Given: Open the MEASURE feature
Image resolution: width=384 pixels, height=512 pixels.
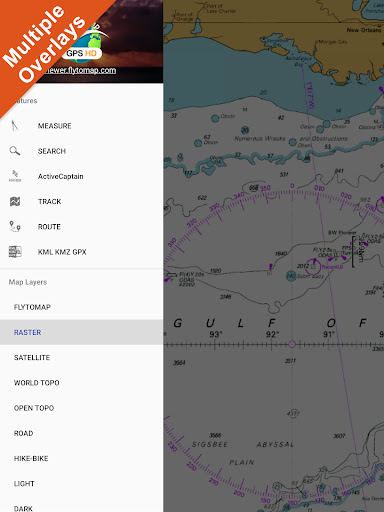Looking at the screenshot, I should click(x=81, y=126).
